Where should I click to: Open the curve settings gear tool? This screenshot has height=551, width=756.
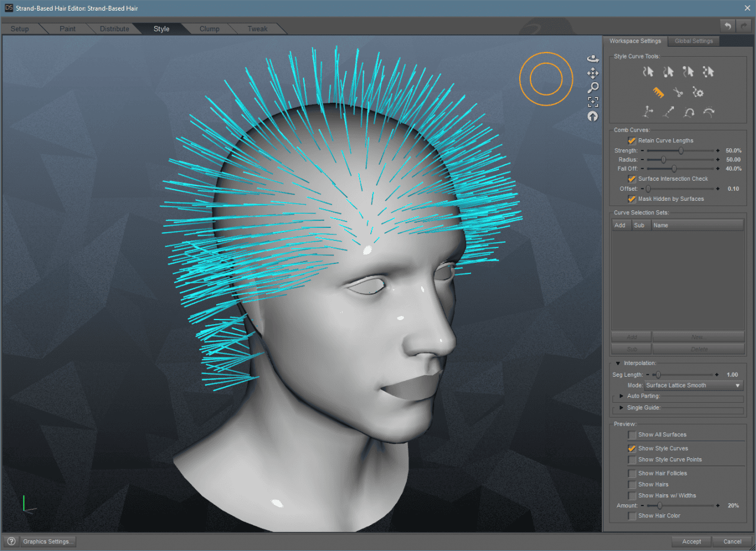(x=698, y=92)
